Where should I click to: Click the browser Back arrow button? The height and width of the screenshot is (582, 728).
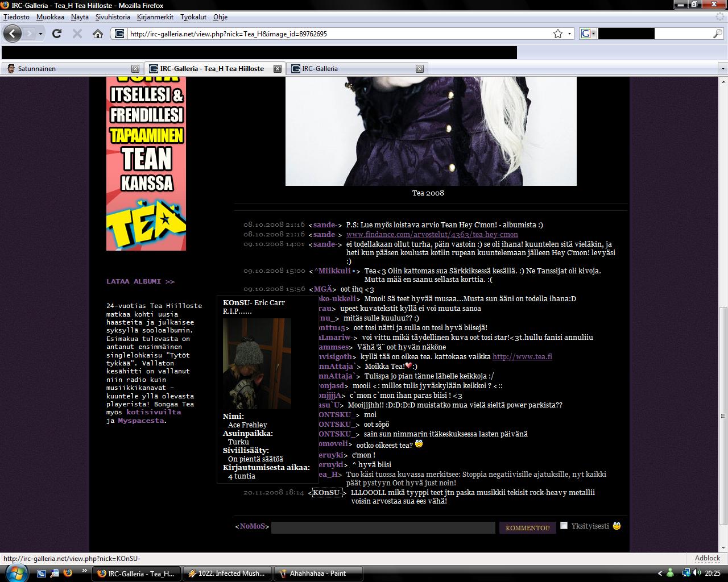point(13,34)
